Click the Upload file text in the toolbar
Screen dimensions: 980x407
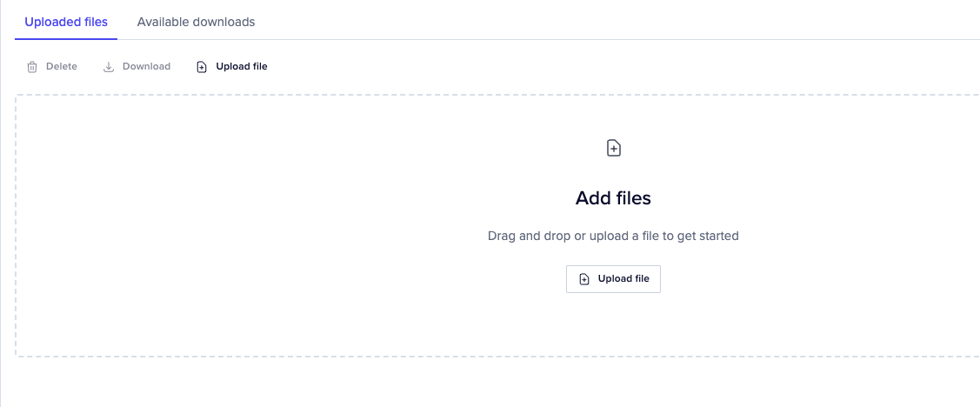pos(242,67)
